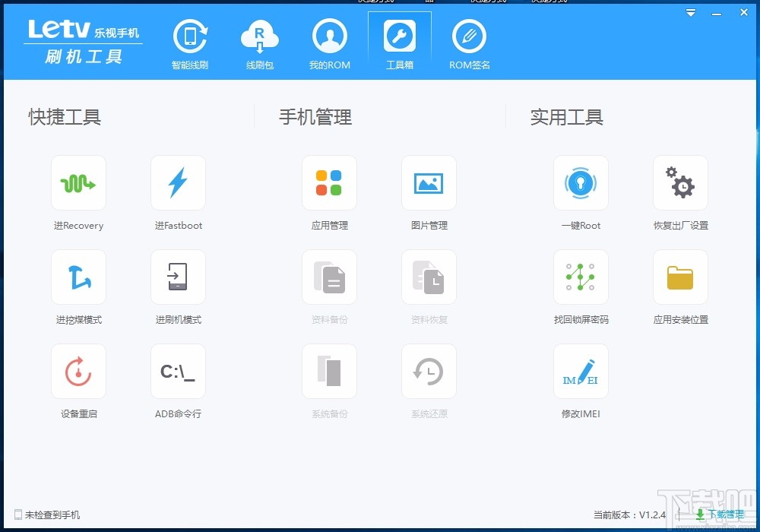Screen dimensions: 760x532
Task: Open the ROM签名 section
Action: [x=469, y=42]
